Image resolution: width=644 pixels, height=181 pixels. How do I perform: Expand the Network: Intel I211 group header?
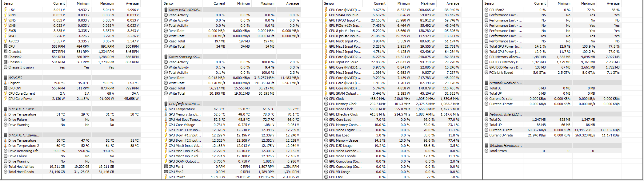(x=486, y=114)
